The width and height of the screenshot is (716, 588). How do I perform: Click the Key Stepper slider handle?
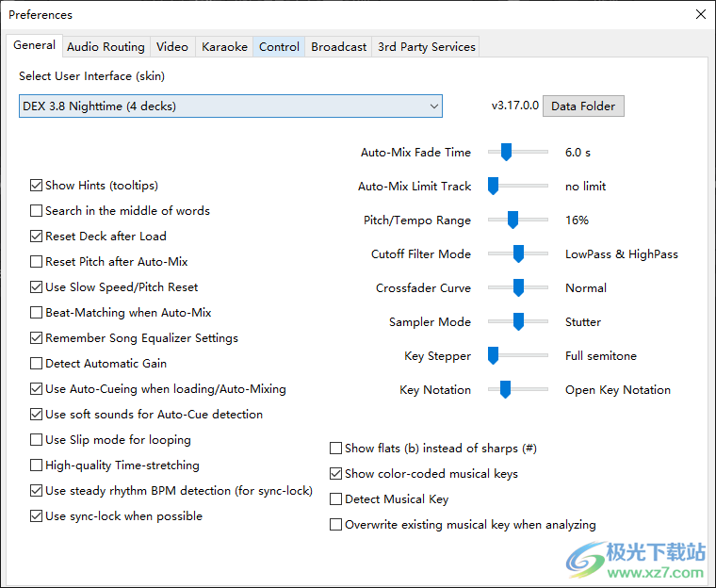coord(493,355)
